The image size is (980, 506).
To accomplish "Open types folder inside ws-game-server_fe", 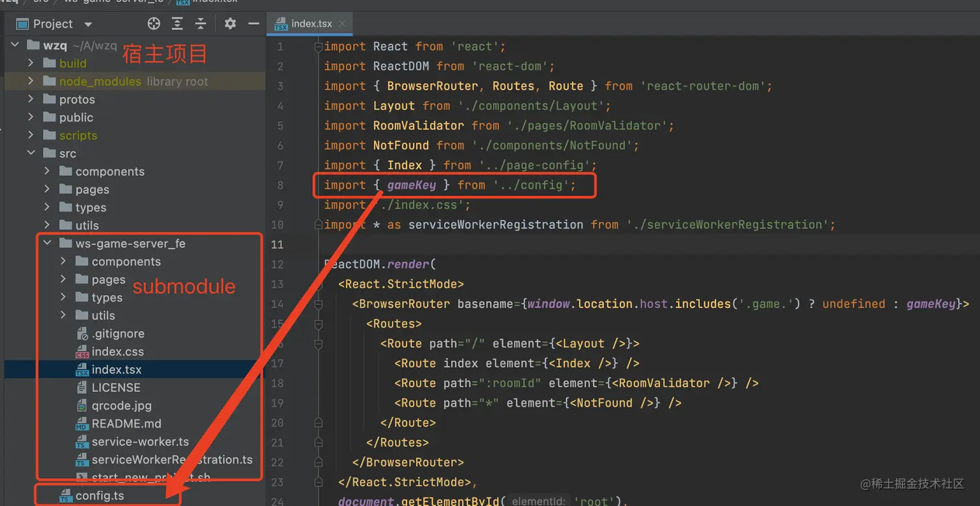I will (x=107, y=298).
